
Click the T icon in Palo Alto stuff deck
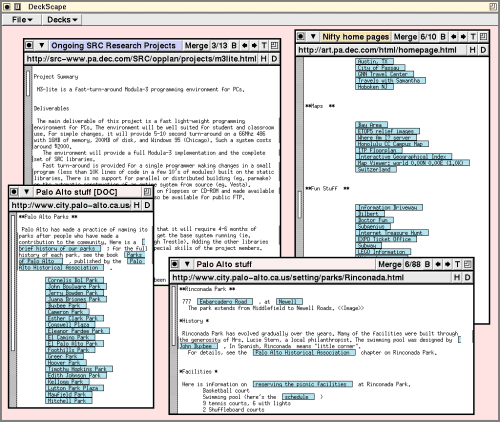457,264
